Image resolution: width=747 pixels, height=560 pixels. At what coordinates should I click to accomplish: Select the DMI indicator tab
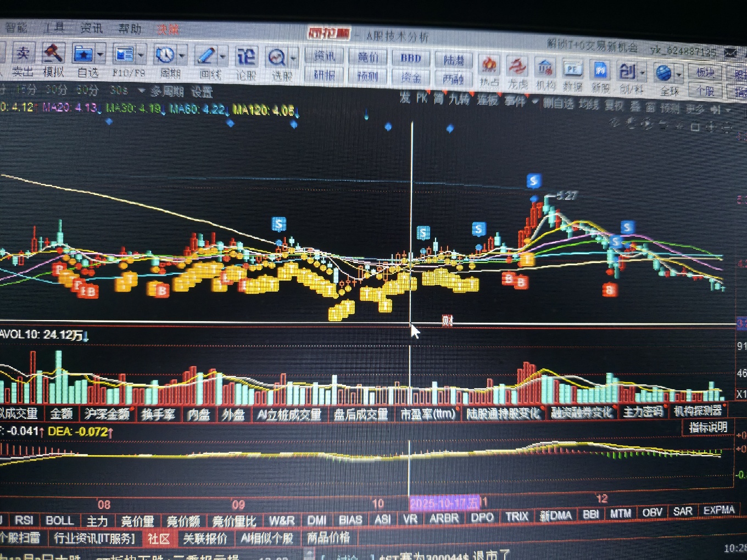(x=317, y=519)
